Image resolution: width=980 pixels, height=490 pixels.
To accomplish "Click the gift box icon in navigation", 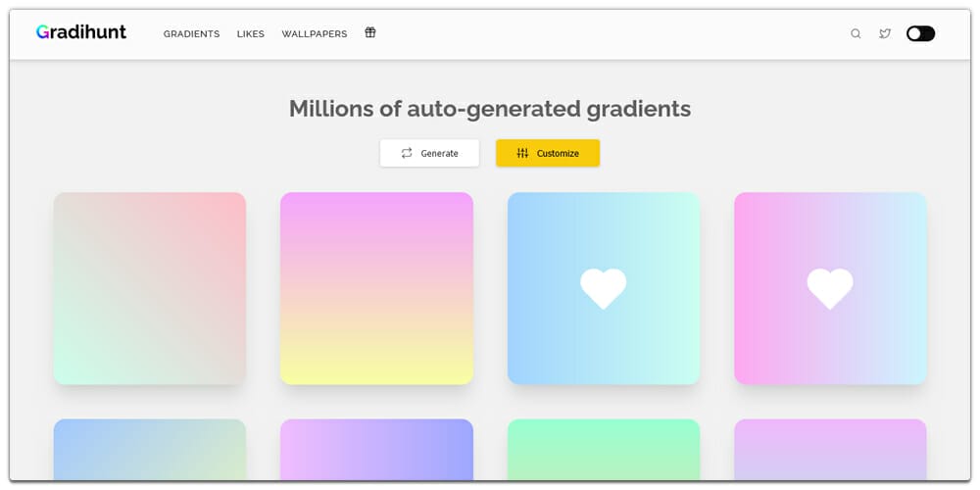I will click(370, 32).
